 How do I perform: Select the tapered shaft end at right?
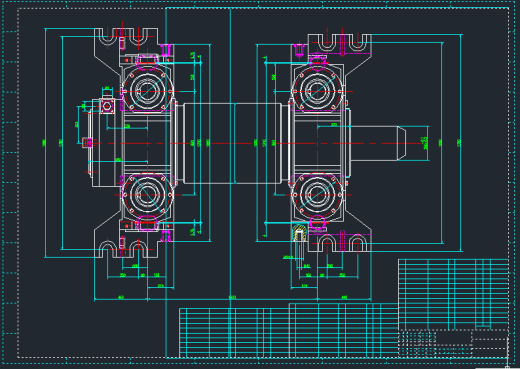401,143
